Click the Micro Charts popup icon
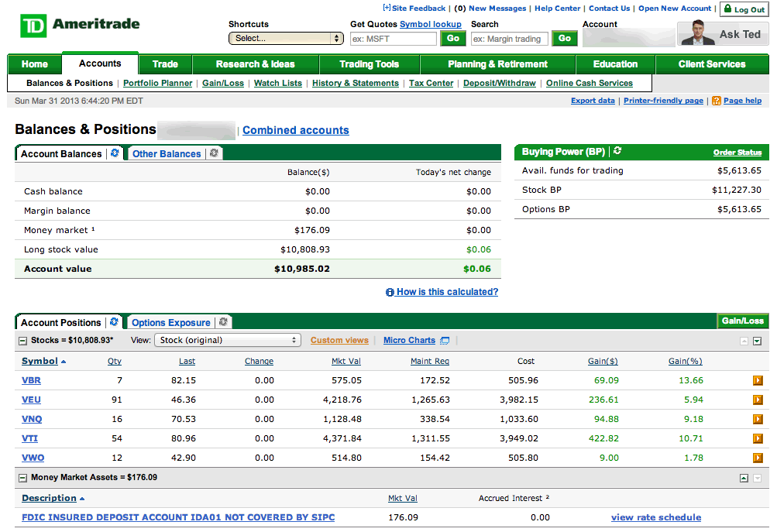 click(445, 340)
